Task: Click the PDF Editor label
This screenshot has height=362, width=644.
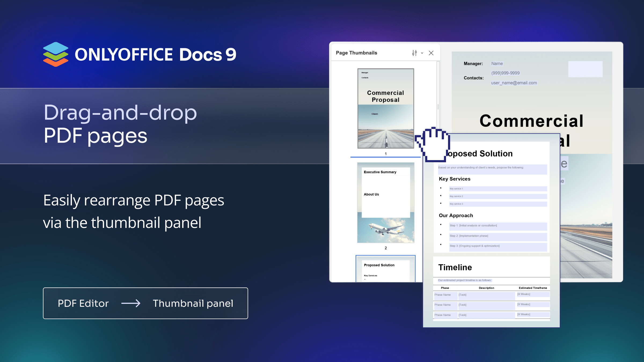Action: click(83, 303)
